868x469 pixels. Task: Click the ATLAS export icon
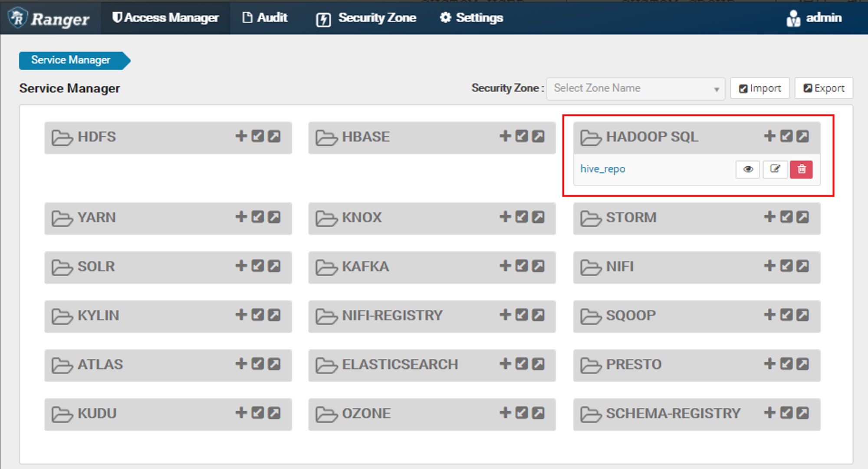pos(274,364)
